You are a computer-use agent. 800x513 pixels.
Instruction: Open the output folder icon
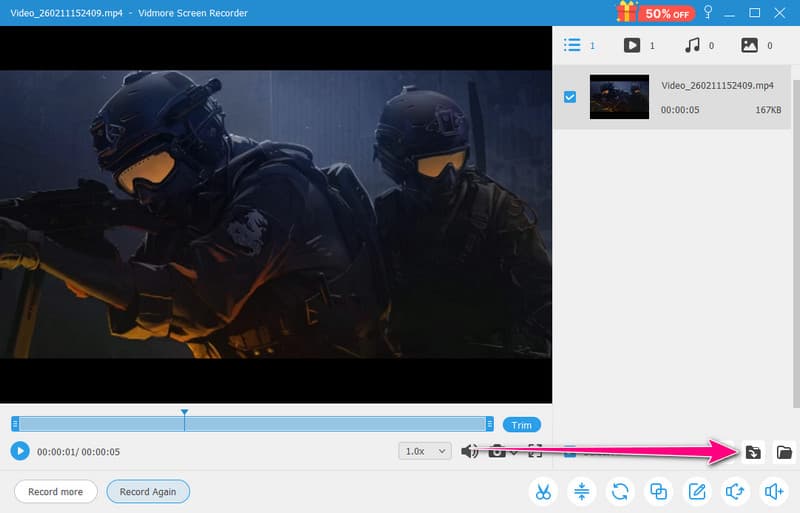[784, 452]
